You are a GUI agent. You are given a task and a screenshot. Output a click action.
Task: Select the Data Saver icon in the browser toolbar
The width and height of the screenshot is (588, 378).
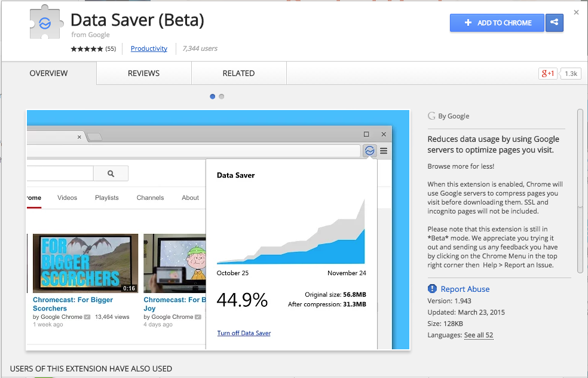point(369,151)
